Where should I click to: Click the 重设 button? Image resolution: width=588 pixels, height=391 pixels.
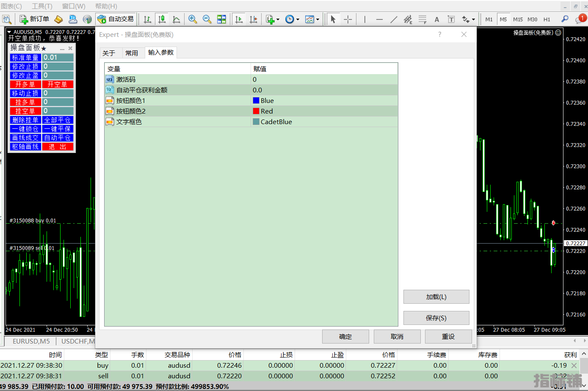click(448, 337)
